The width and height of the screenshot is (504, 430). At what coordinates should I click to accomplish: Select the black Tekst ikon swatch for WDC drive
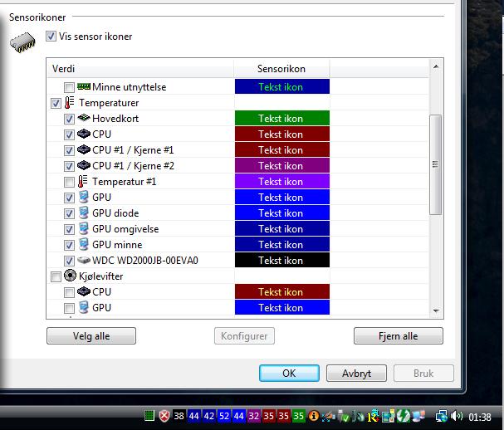coord(282,260)
